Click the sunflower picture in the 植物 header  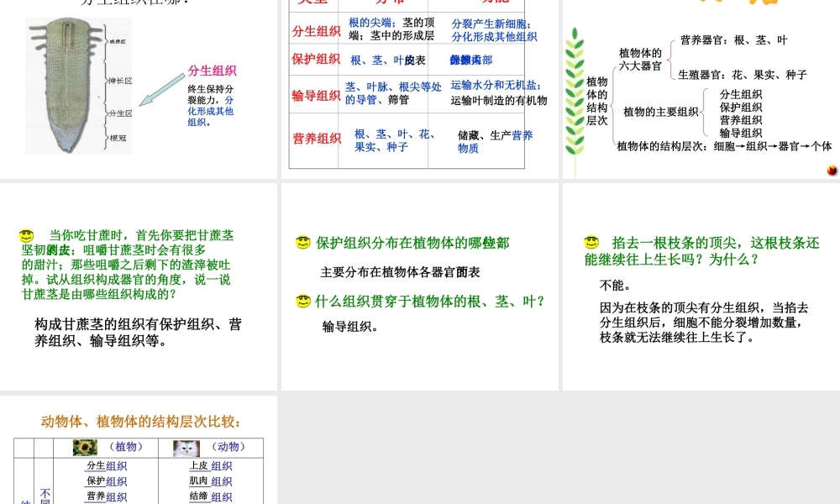click(85, 447)
